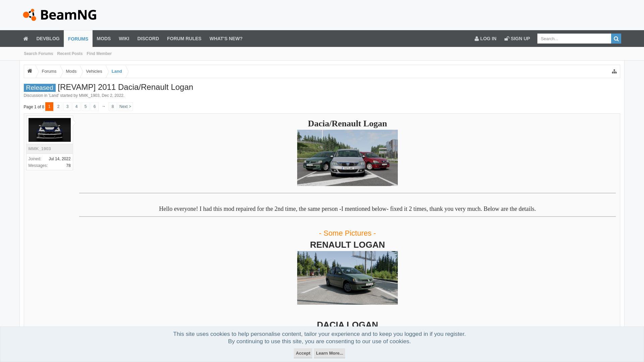Click SIGN UP
This screenshot has width=644, height=362.
tap(517, 39)
